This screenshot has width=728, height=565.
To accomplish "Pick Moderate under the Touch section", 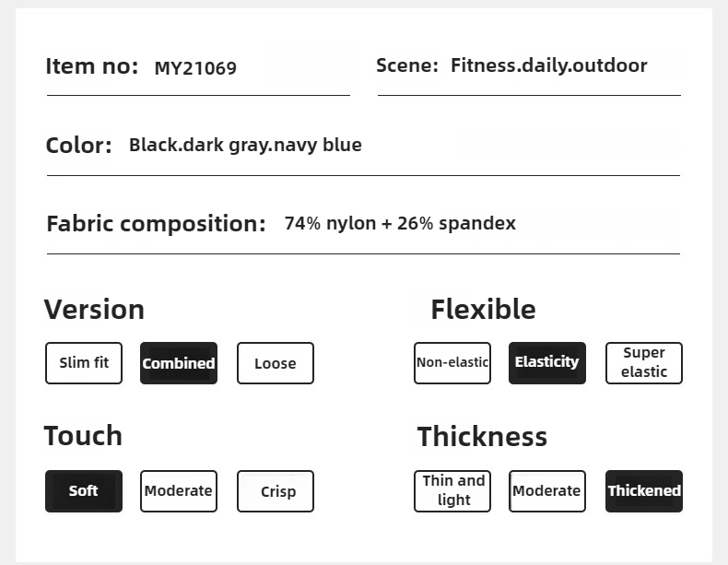I will tap(179, 491).
